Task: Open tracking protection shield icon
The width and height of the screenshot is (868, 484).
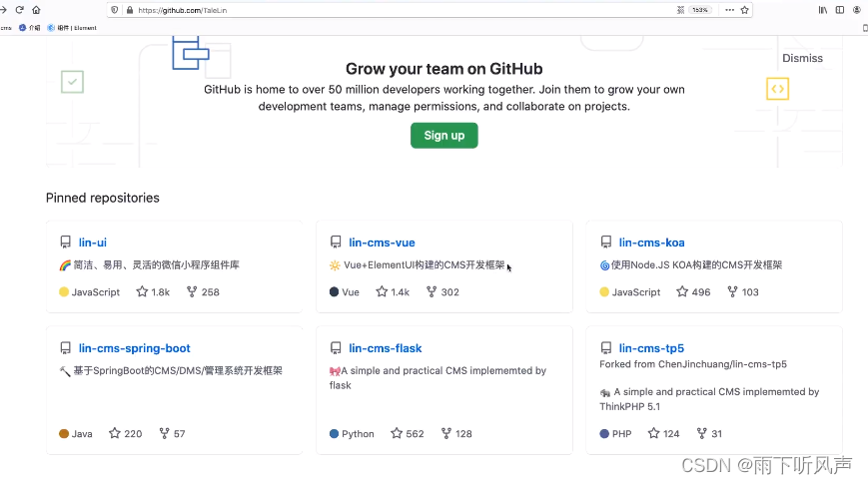Action: pyautogui.click(x=115, y=10)
